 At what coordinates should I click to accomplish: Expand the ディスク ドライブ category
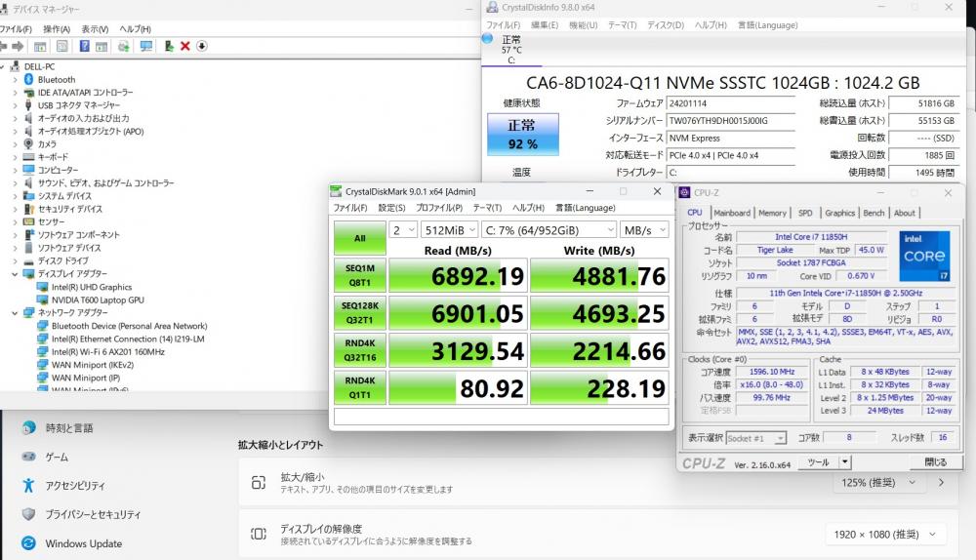15,260
